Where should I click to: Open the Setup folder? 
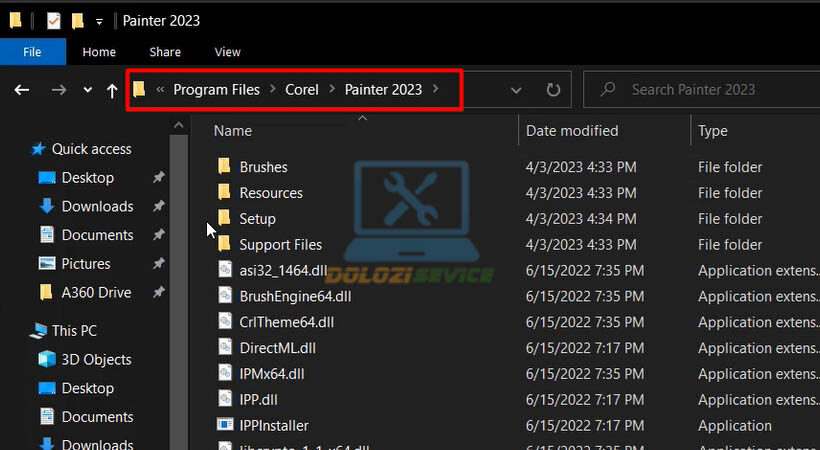point(257,219)
